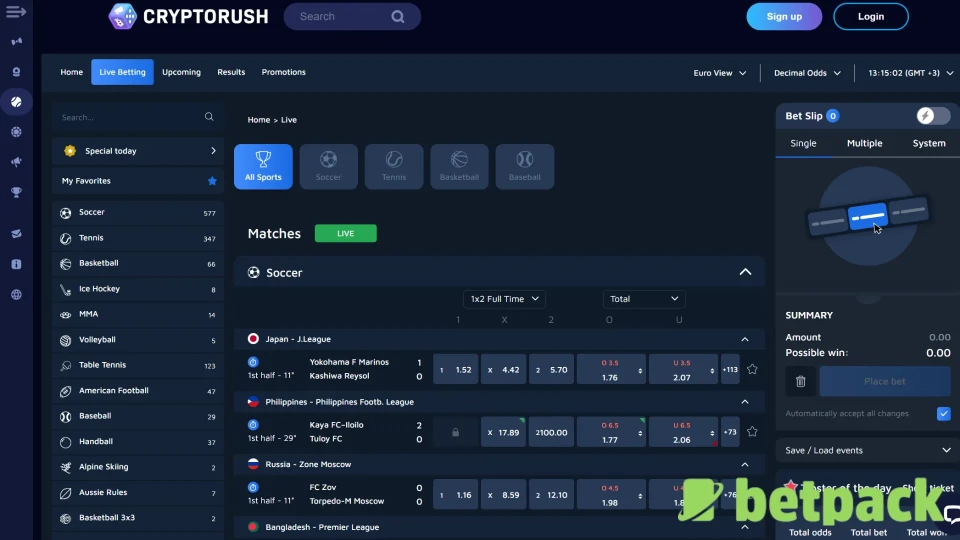Screen dimensions: 960x540
Task: Go to the Home nav tab
Action: click(72, 72)
